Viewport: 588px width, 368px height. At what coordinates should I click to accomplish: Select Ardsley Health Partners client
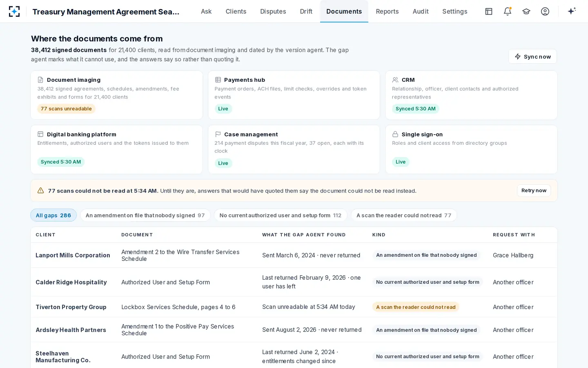pyautogui.click(x=71, y=330)
